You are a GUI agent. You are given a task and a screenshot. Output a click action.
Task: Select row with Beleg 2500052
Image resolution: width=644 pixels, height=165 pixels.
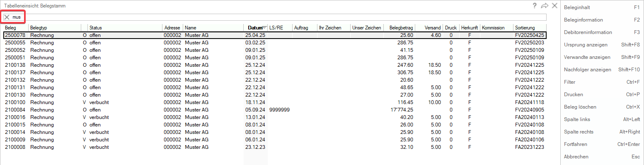(x=275, y=50)
